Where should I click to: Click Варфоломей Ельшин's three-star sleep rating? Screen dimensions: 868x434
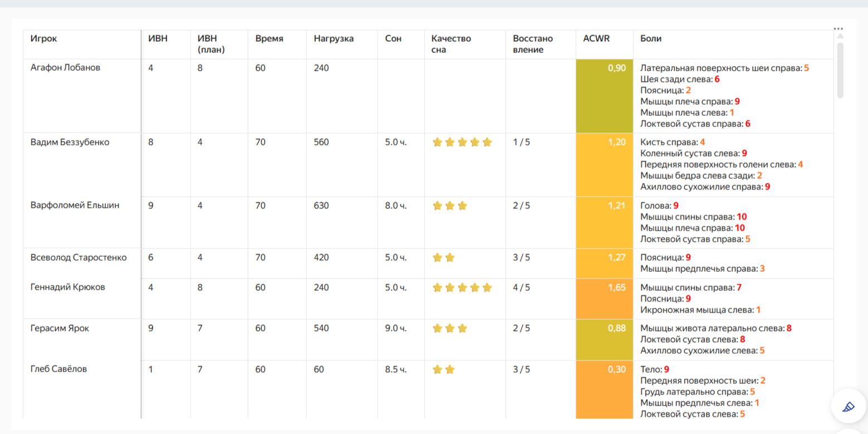450,206
